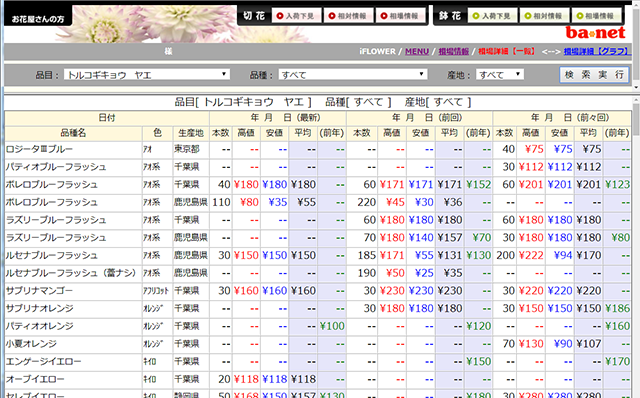Screen dimensions: 640x398
Task: Click the 年 月 日 (最新) header
Action: coord(278,118)
